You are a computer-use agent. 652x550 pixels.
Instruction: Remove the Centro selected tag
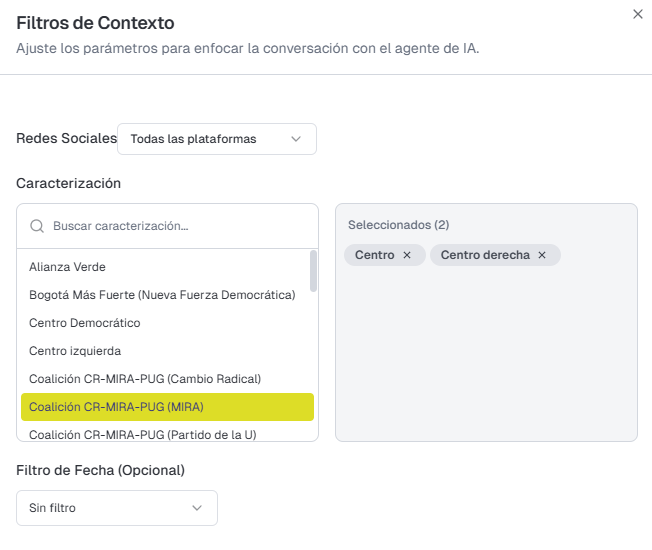tap(407, 255)
